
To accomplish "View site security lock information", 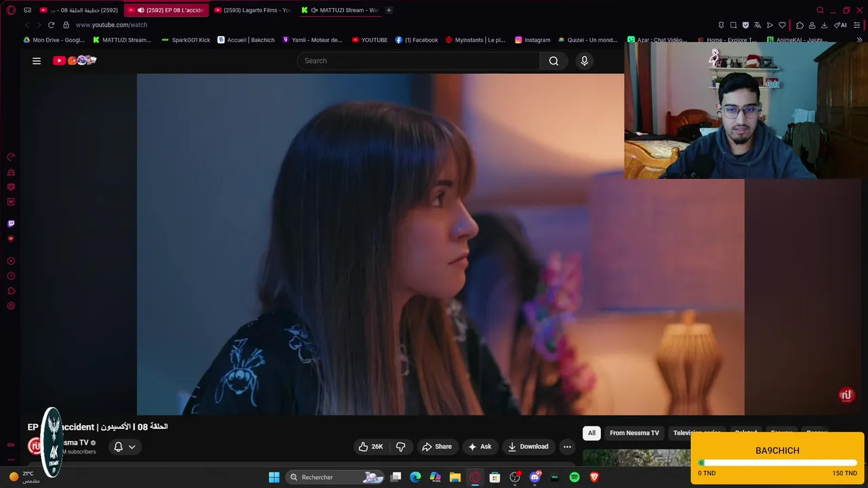I will (x=66, y=25).
